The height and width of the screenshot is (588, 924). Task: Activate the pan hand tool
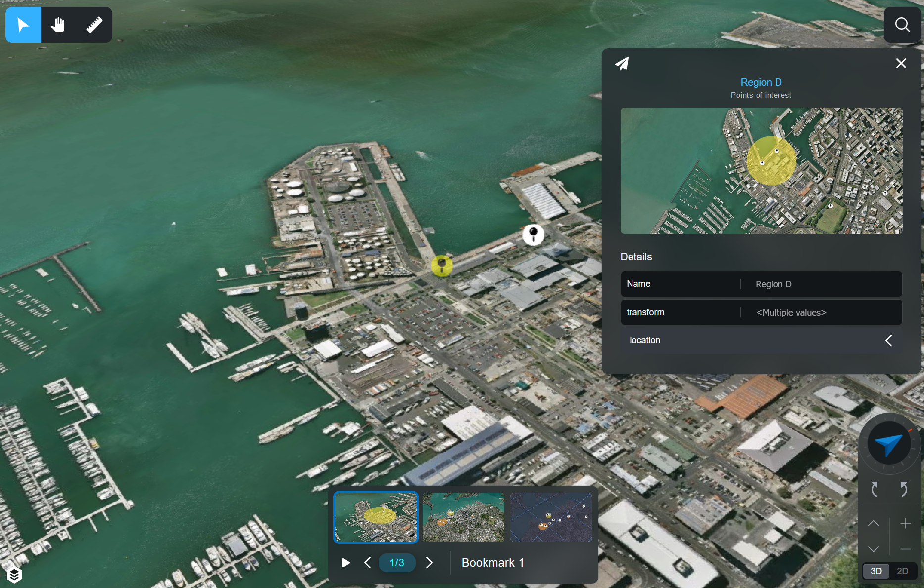point(58,25)
